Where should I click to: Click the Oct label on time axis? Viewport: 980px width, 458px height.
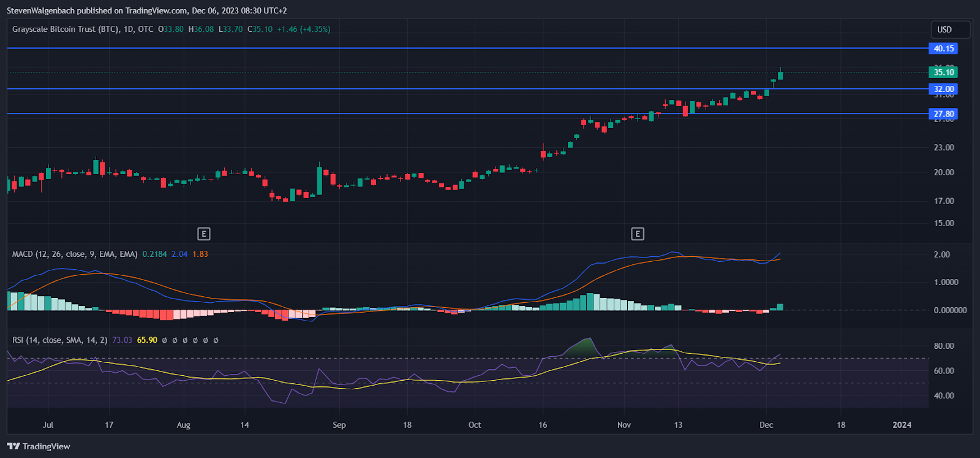475,425
